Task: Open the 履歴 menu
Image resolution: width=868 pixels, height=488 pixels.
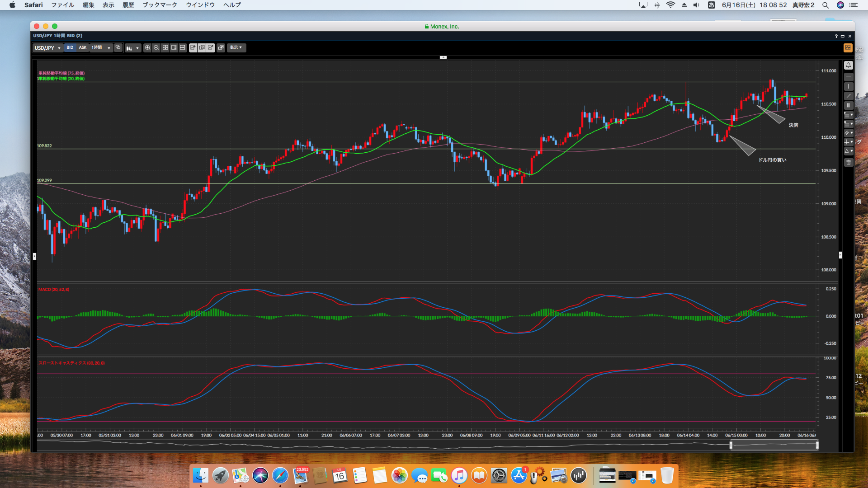Action: pos(128,5)
